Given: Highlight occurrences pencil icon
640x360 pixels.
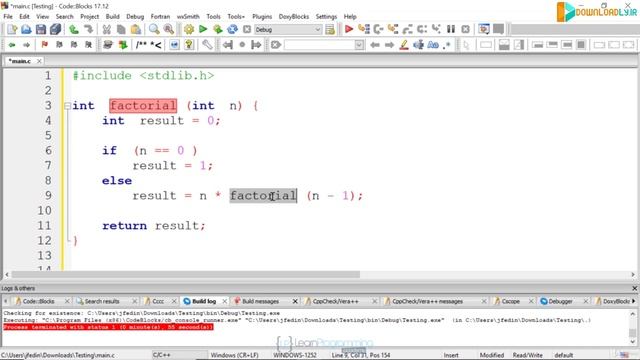Looking at the screenshot, I should click(x=404, y=45).
